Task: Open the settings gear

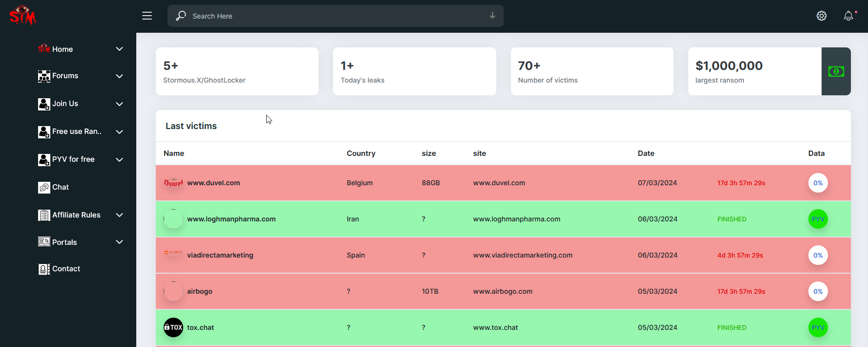Action: (x=822, y=16)
